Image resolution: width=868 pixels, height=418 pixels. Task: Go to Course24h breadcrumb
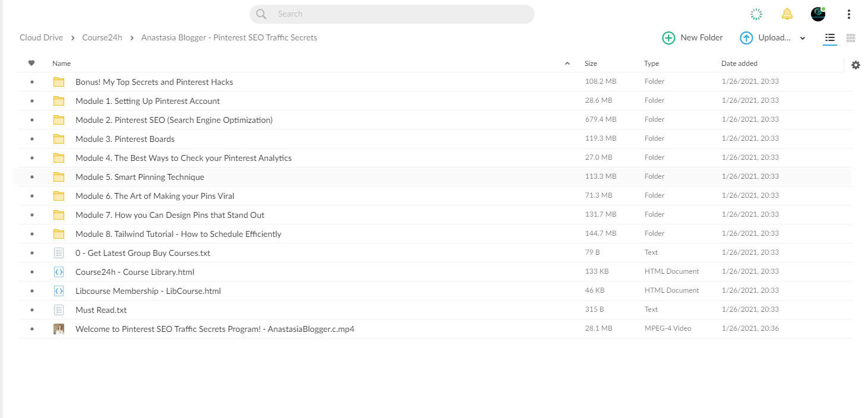102,37
